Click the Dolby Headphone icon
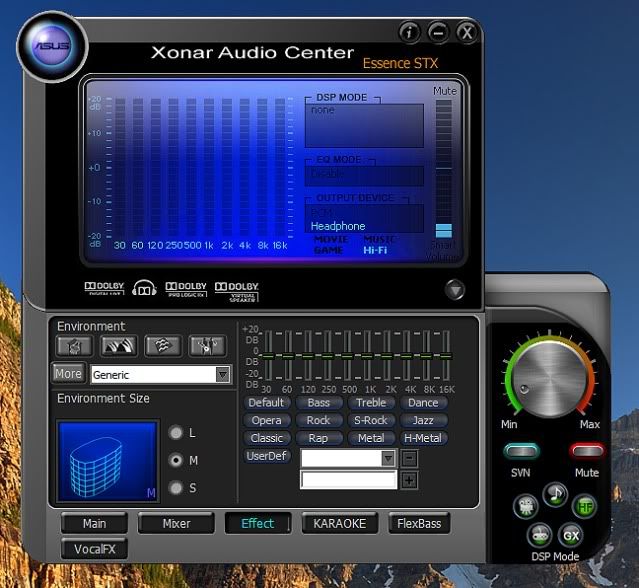The height and width of the screenshot is (588, 639). tap(144, 288)
